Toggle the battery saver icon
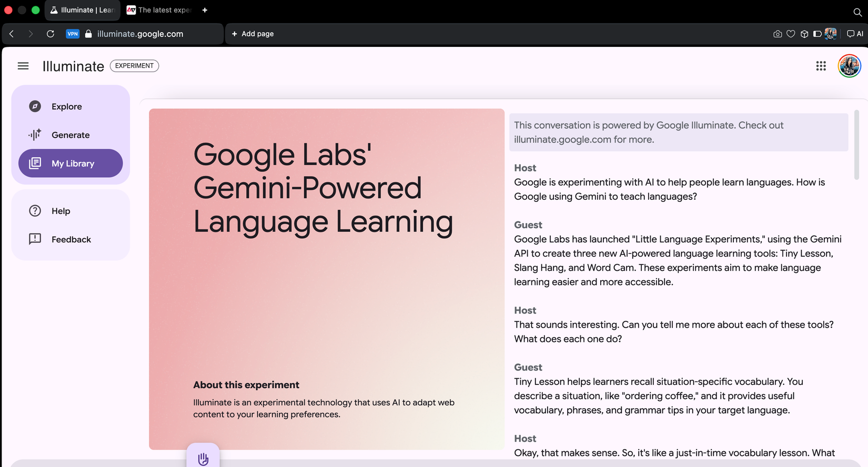The height and width of the screenshot is (467, 868). [817, 34]
